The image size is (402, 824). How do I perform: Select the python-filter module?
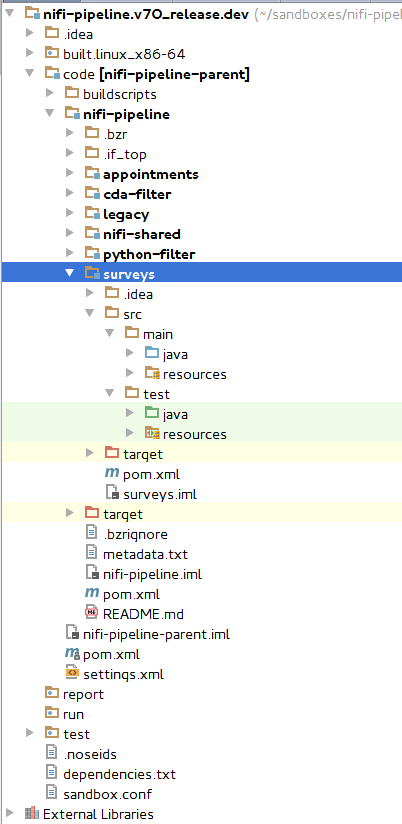click(x=149, y=255)
